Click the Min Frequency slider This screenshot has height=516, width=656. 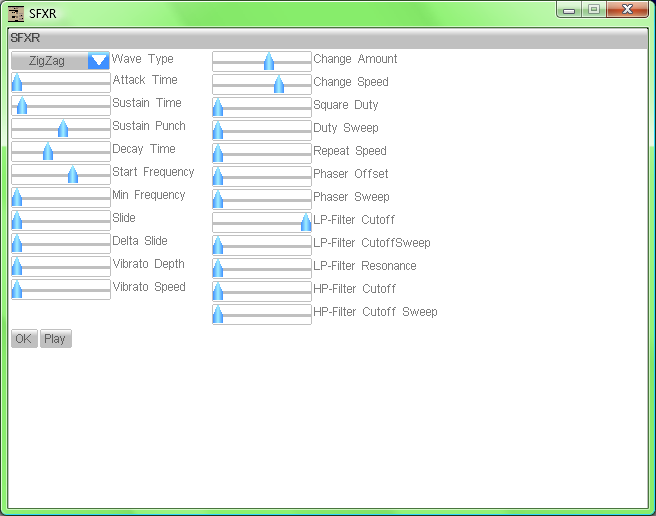tap(61, 198)
